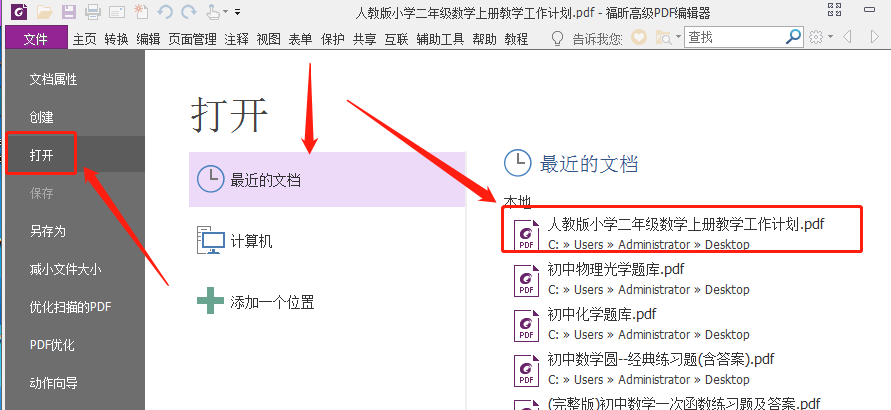
Task: Click the folder search icon beside the find box
Action: coord(663,38)
